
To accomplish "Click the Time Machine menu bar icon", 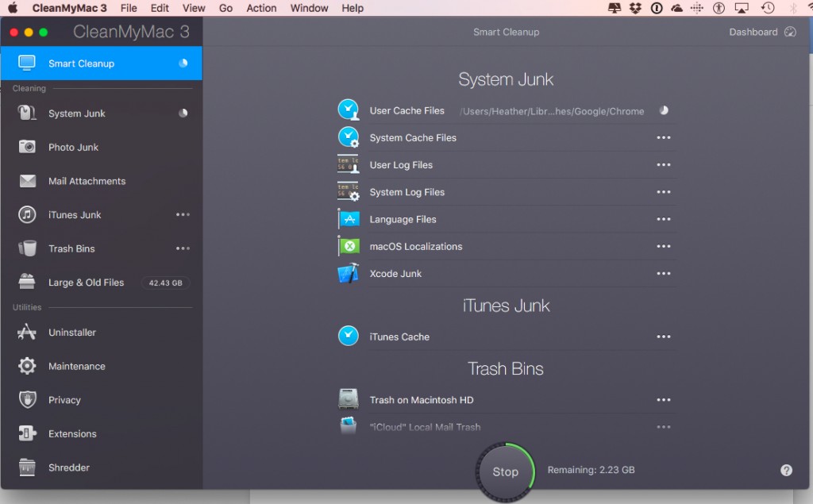I will [768, 8].
